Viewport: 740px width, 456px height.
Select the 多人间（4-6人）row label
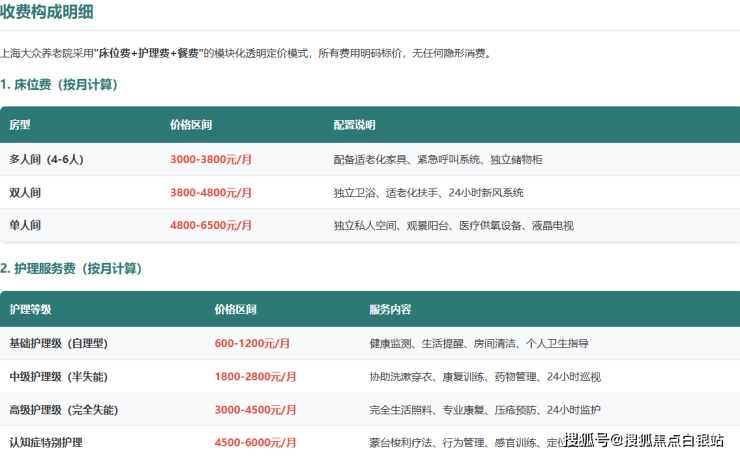click(45, 159)
